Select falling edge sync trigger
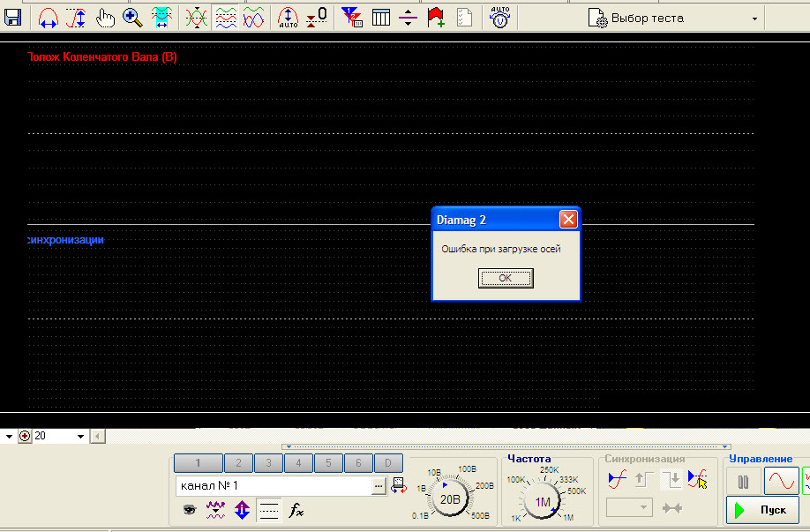The image size is (810, 532). pyautogui.click(x=671, y=479)
